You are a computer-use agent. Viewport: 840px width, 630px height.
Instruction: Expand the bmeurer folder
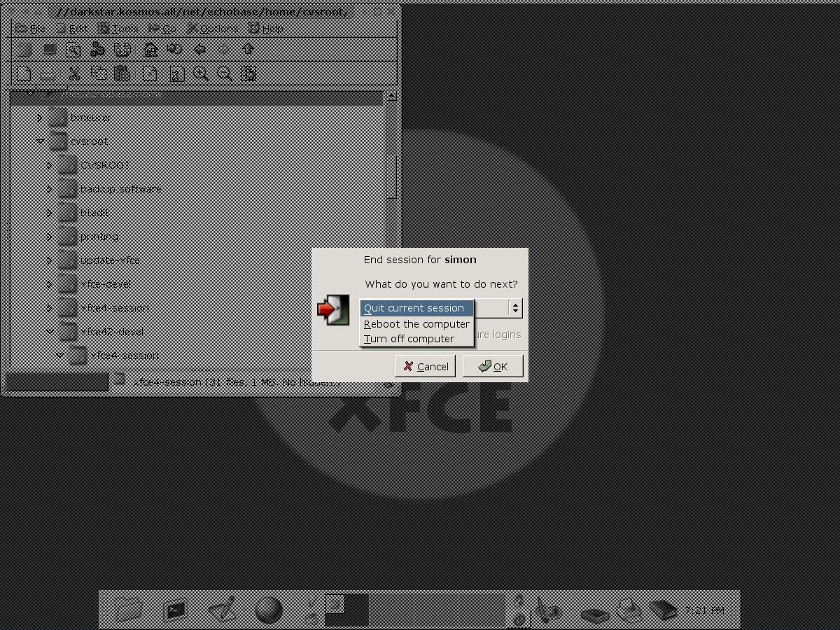(x=40, y=118)
